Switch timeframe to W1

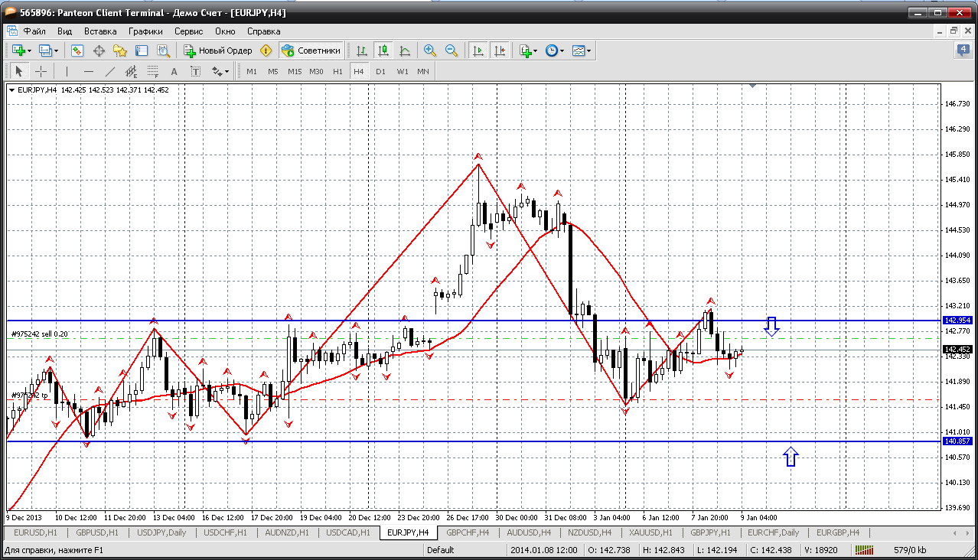pyautogui.click(x=402, y=71)
